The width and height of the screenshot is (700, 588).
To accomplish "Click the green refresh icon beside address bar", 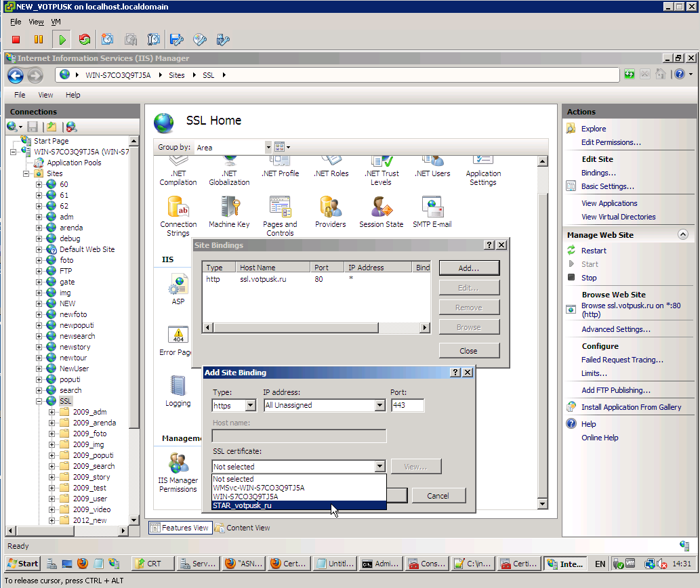I will pyautogui.click(x=630, y=74).
